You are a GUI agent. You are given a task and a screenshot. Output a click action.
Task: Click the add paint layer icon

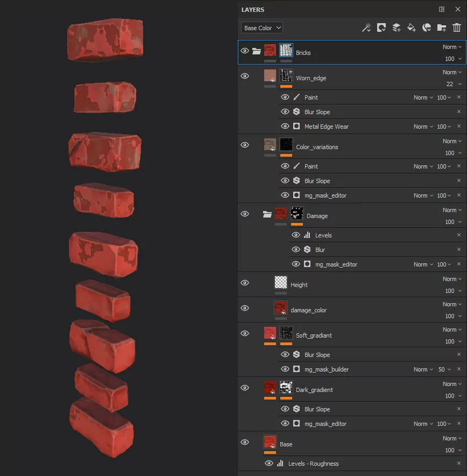pyautogui.click(x=397, y=27)
